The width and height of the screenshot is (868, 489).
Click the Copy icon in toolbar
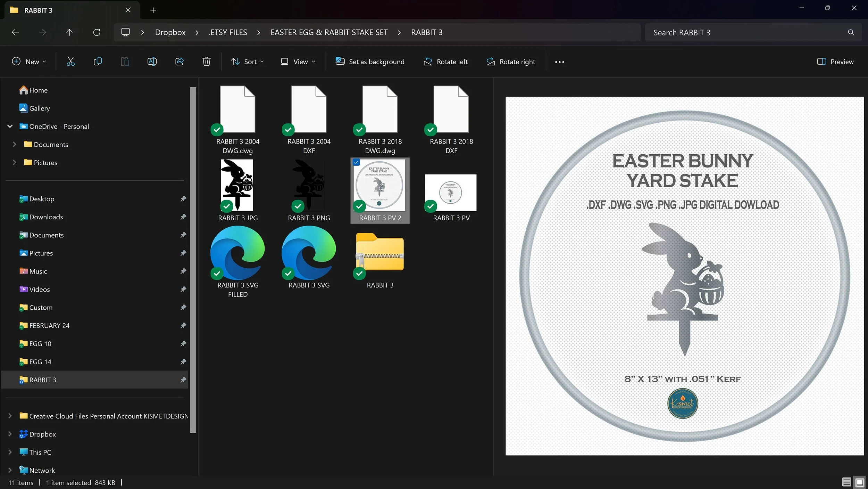click(x=98, y=62)
